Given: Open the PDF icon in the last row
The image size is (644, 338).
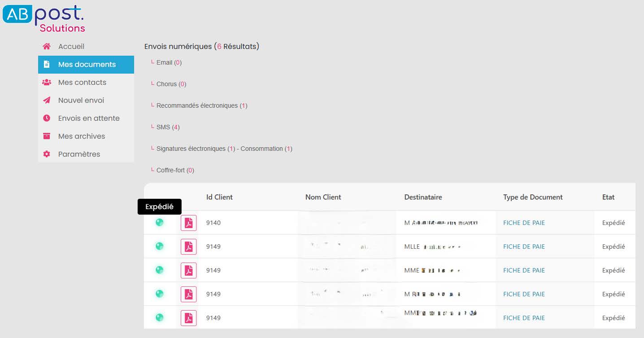Looking at the screenshot, I should pyautogui.click(x=188, y=318).
